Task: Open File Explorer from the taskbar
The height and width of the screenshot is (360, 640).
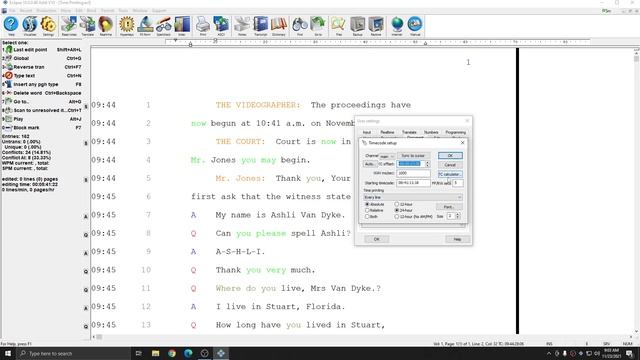Action: point(156,353)
